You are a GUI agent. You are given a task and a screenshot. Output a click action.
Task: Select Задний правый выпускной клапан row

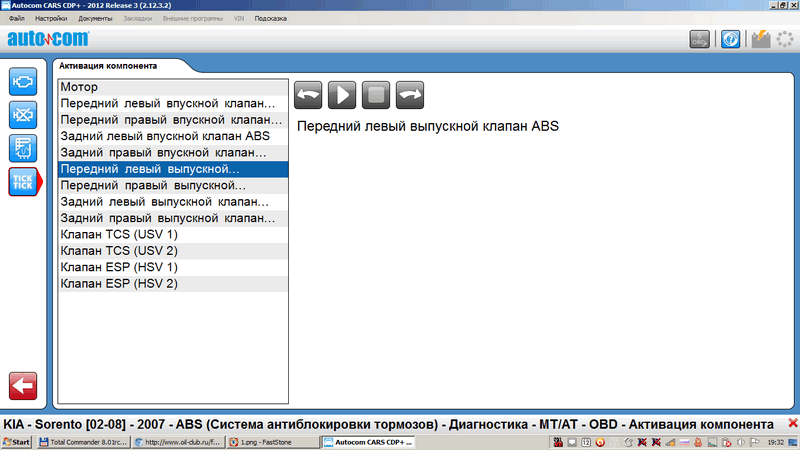[173, 218]
